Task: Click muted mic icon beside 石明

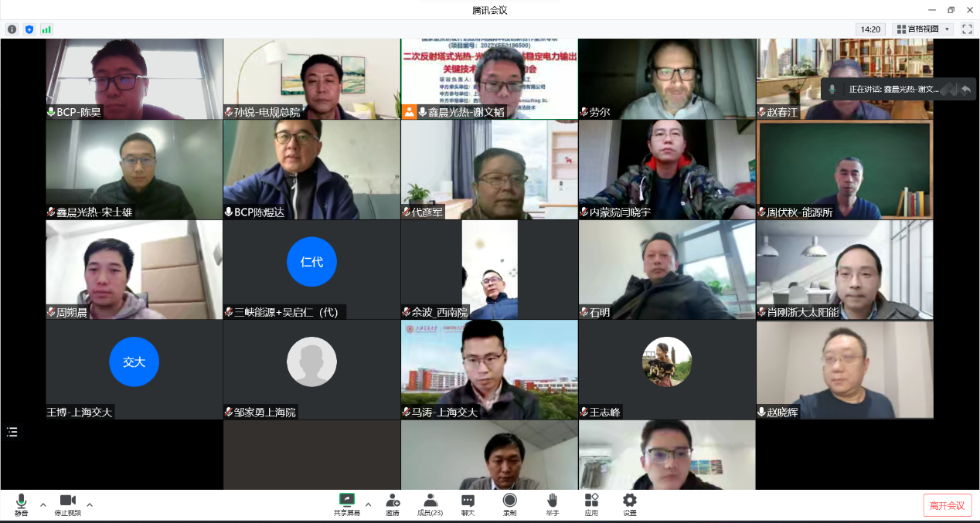Action: click(x=584, y=312)
